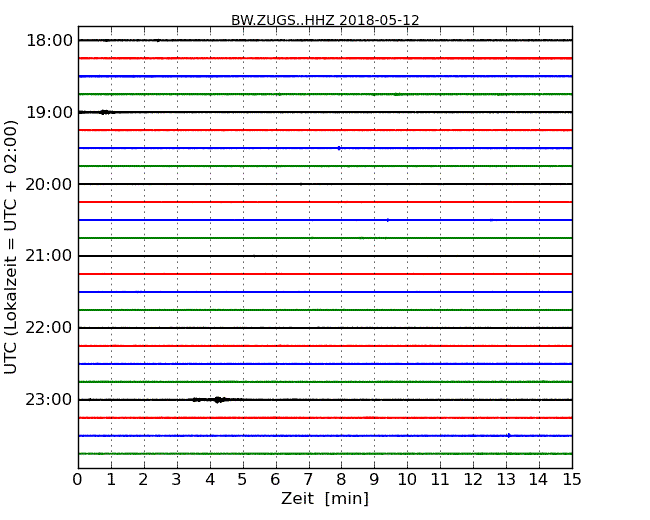Screen dimensions: 650x520
Task: Select x-axis tick label 9
Action: 374,480
